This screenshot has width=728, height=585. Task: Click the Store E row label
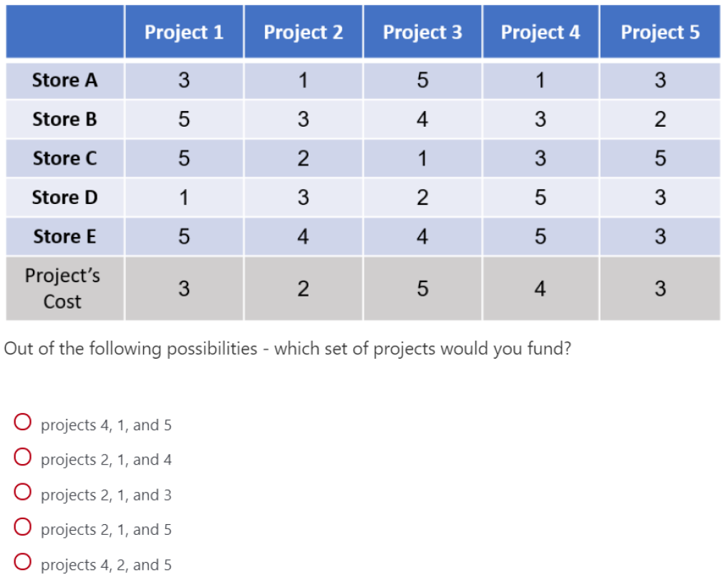64,236
